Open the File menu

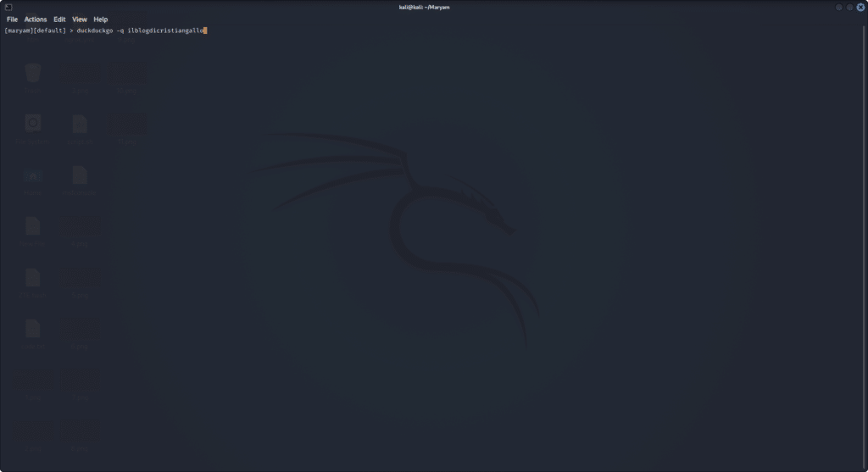[12, 19]
